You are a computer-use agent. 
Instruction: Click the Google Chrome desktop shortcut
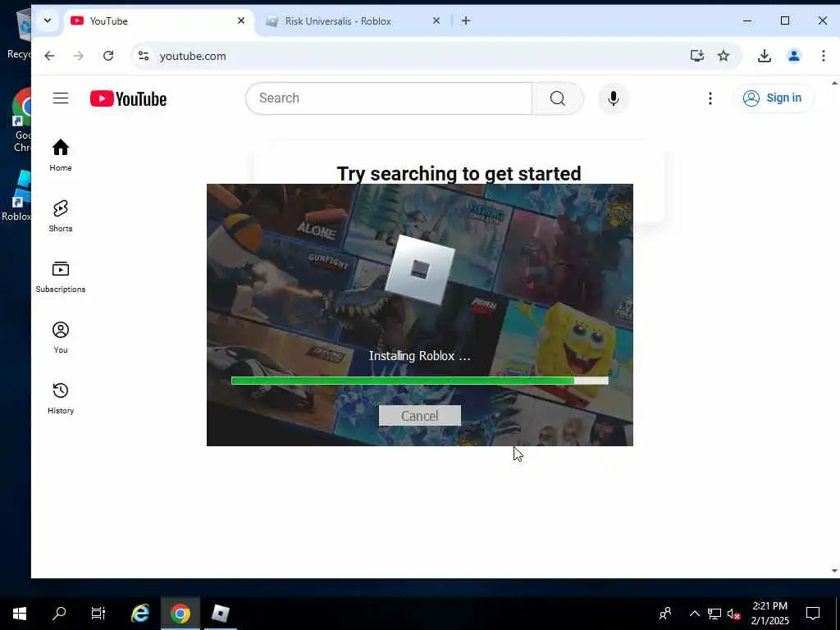point(20,121)
